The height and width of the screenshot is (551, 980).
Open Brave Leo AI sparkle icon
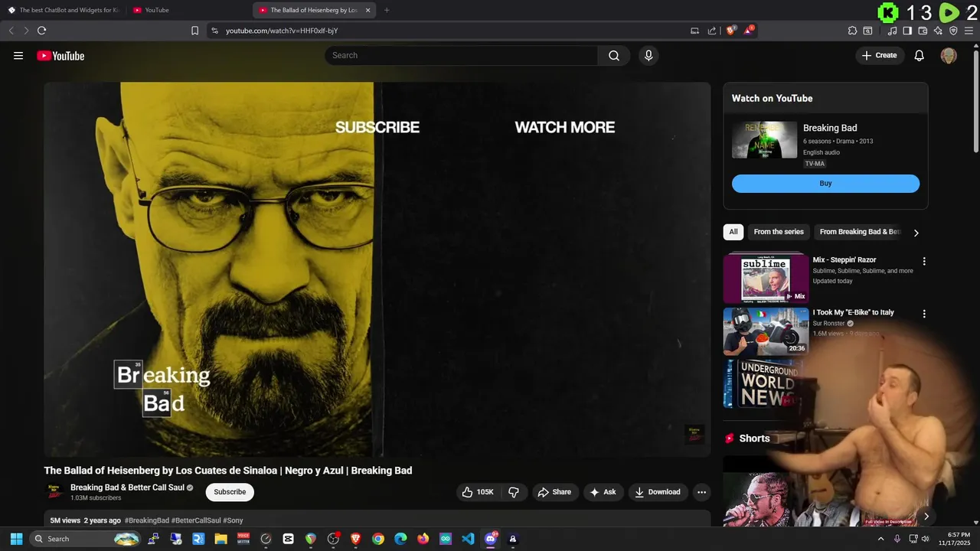pos(938,31)
